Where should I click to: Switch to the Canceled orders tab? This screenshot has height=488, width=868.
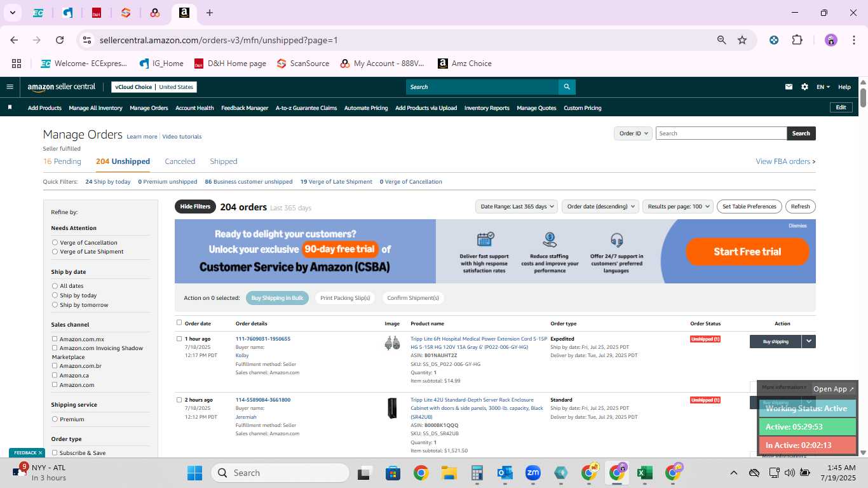click(180, 161)
